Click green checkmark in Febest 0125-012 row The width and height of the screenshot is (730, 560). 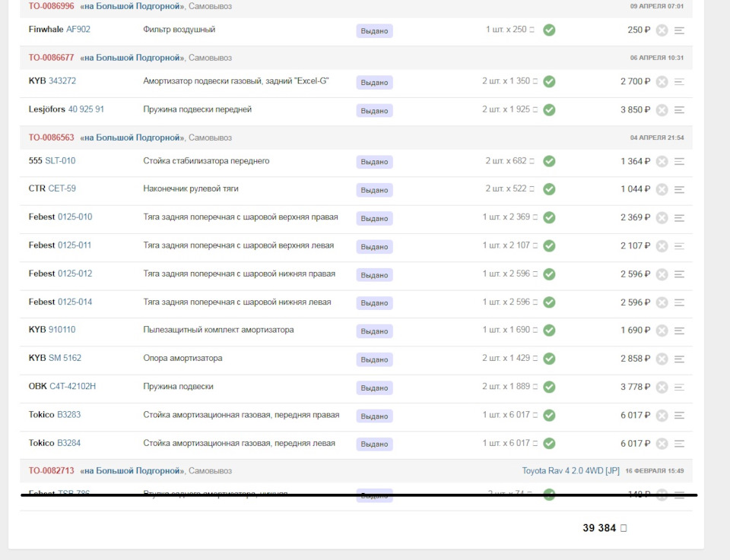(549, 274)
